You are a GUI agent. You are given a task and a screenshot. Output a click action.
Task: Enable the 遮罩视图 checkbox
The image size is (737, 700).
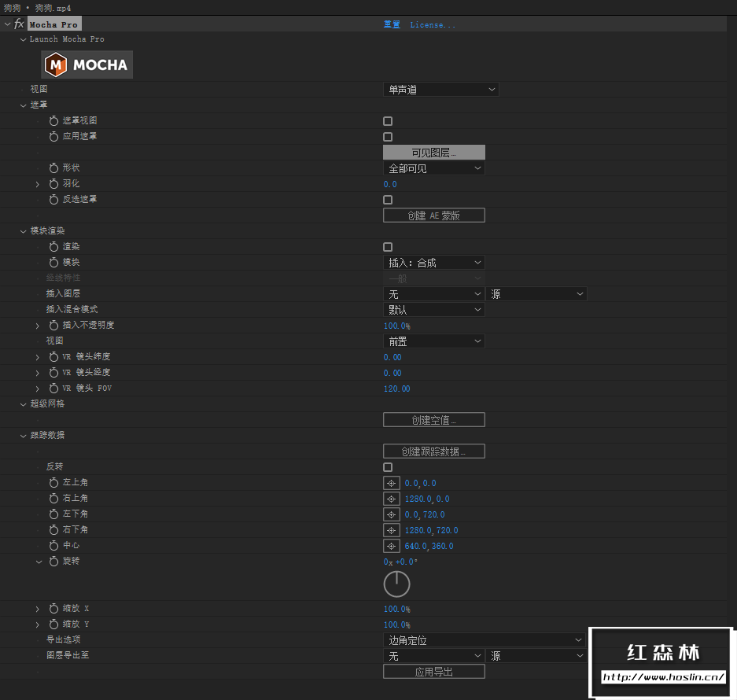pos(387,120)
